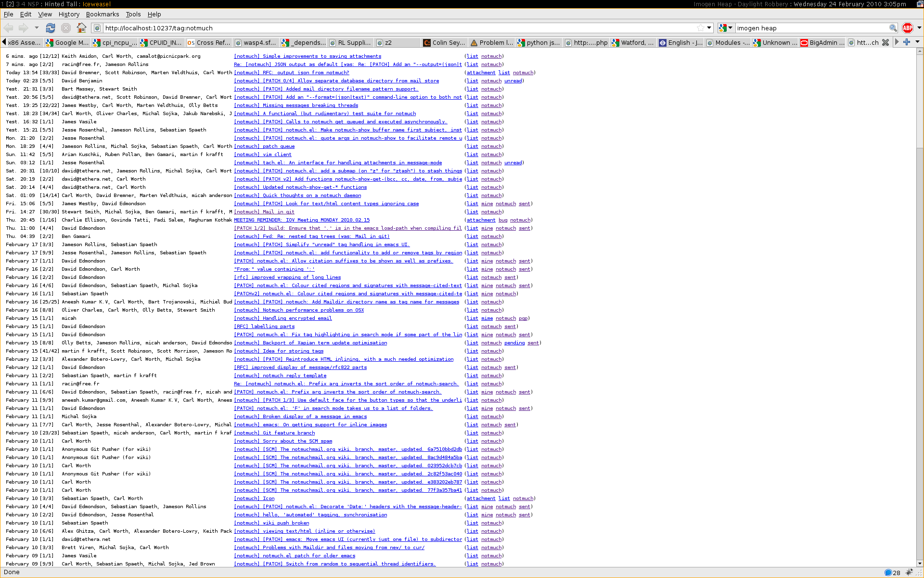
Task: Switch to the BigAdmin tab
Action: [822, 42]
